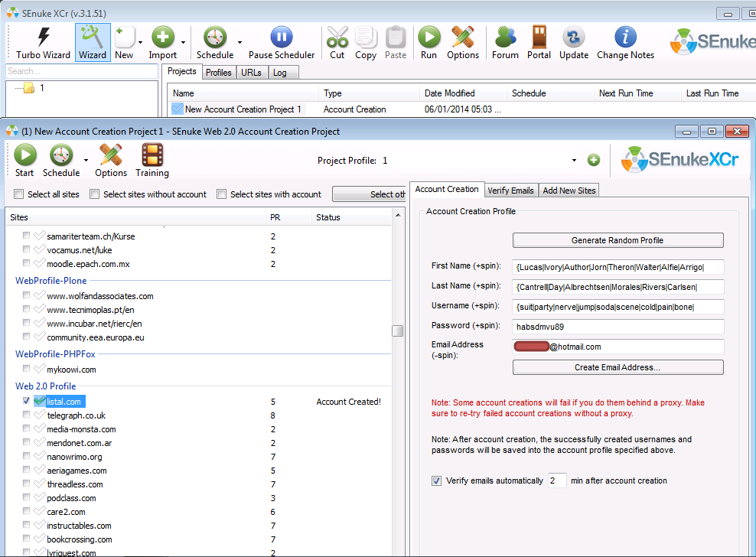Sort projects by Date Modified header
Screen dimensions: 756x557
(462, 93)
